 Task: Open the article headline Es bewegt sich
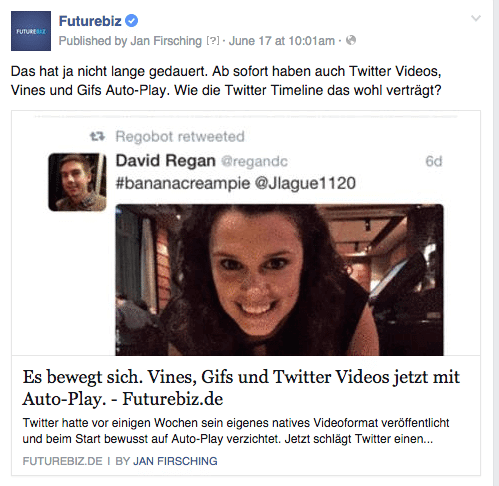[x=241, y=388]
